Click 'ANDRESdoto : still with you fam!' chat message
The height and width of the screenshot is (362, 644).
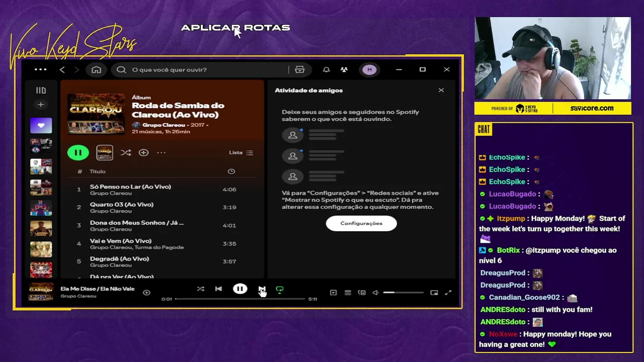(536, 309)
